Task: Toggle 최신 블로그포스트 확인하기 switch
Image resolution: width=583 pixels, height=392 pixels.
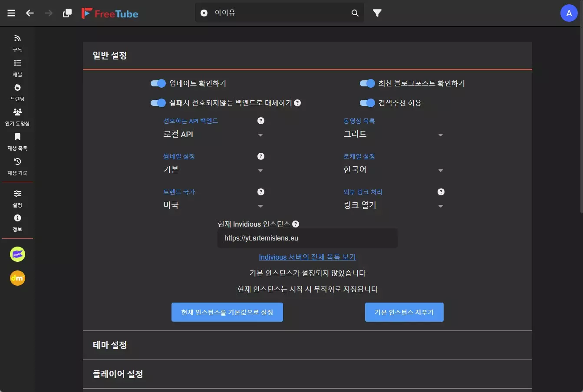Action: click(367, 83)
